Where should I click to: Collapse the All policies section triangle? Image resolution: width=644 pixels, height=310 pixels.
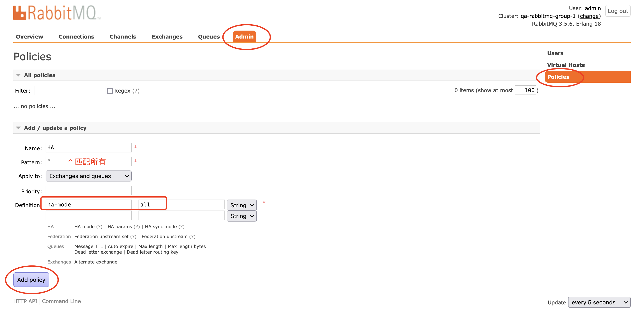click(x=18, y=75)
